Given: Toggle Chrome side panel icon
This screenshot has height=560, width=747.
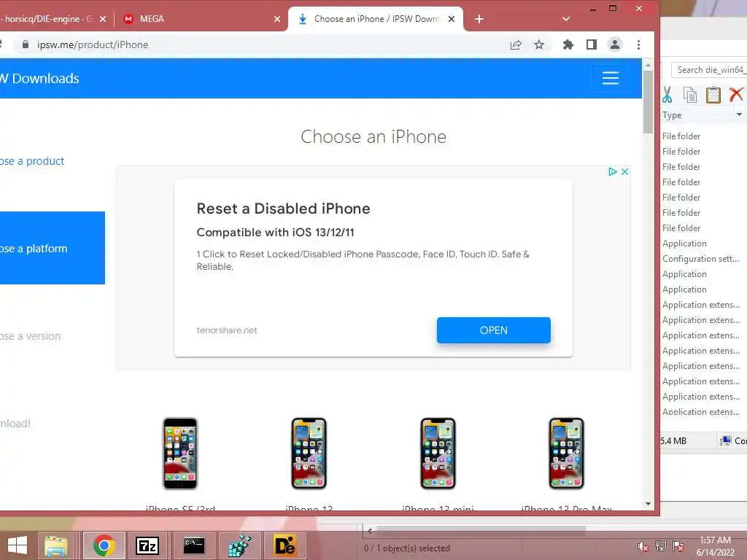Looking at the screenshot, I should 591,44.
